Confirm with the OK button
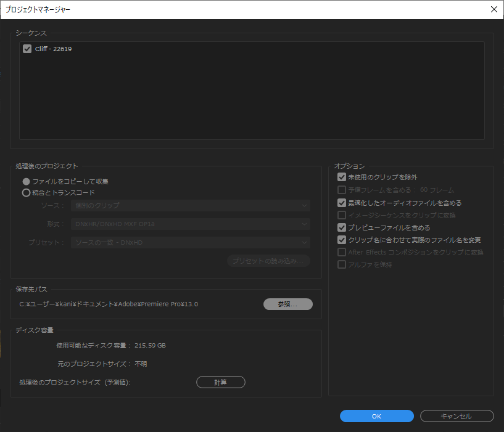 [x=377, y=416]
